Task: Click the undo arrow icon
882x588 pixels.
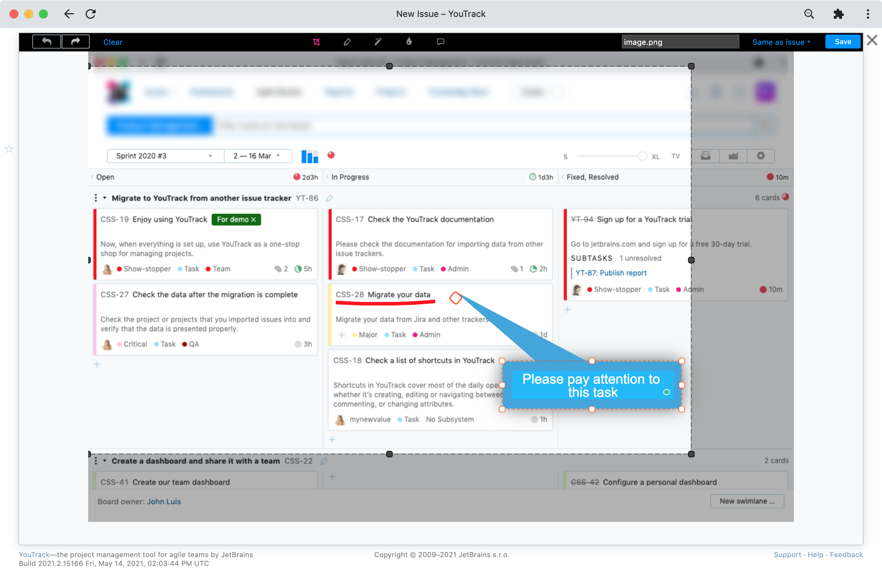Action: point(47,41)
